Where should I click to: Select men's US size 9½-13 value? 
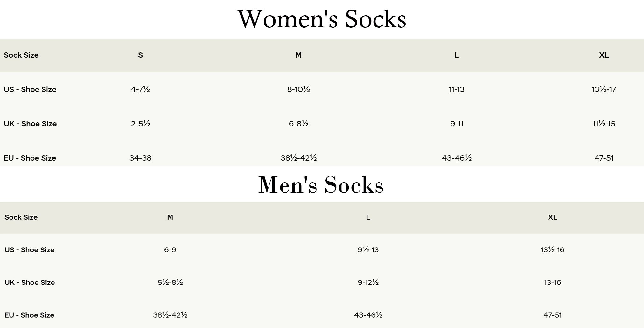[x=368, y=250]
